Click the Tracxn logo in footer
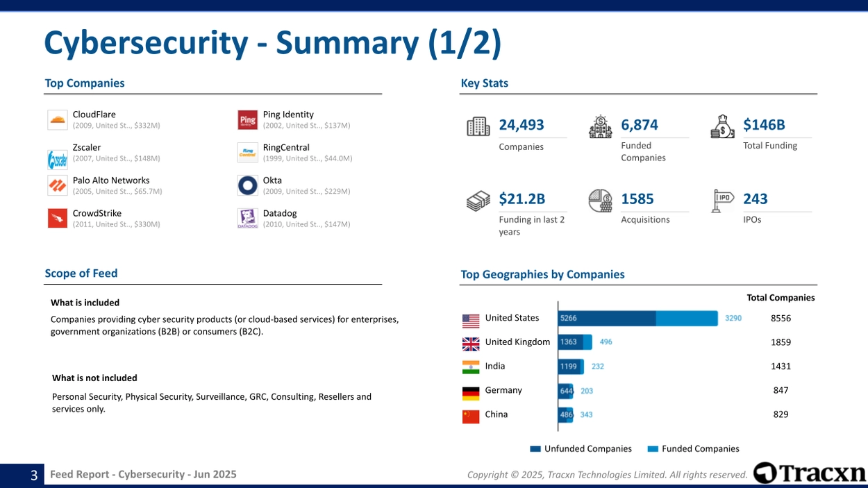The image size is (868, 488). coord(810,473)
